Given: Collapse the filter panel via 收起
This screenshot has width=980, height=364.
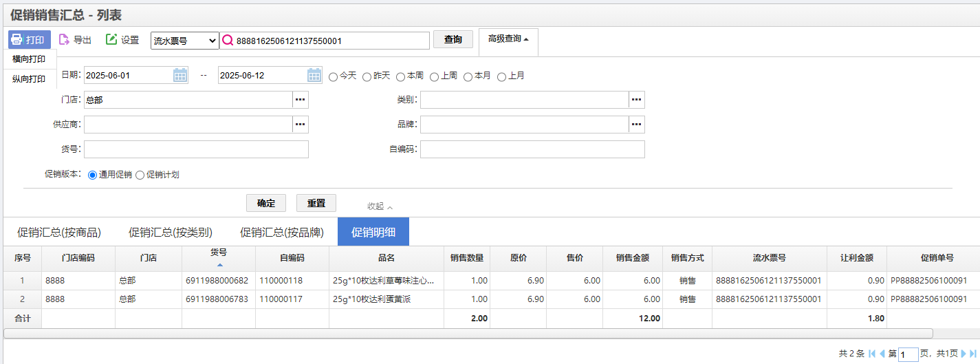Looking at the screenshot, I should pos(380,206).
